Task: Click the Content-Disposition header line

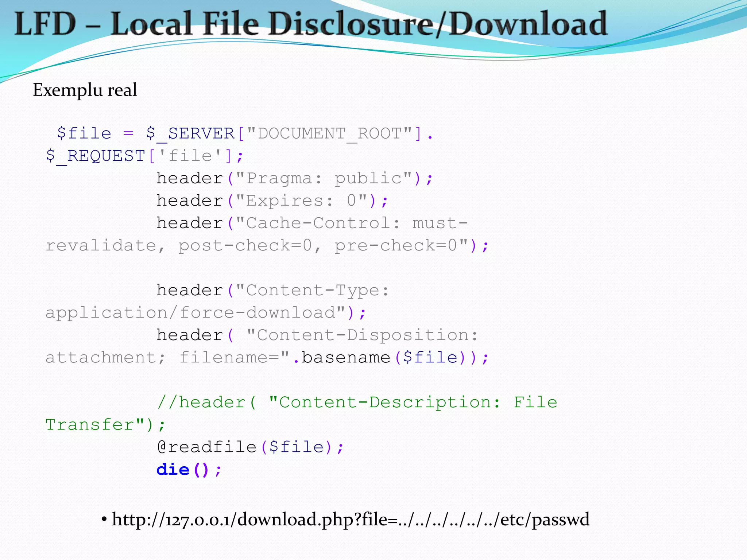Action: (x=317, y=335)
